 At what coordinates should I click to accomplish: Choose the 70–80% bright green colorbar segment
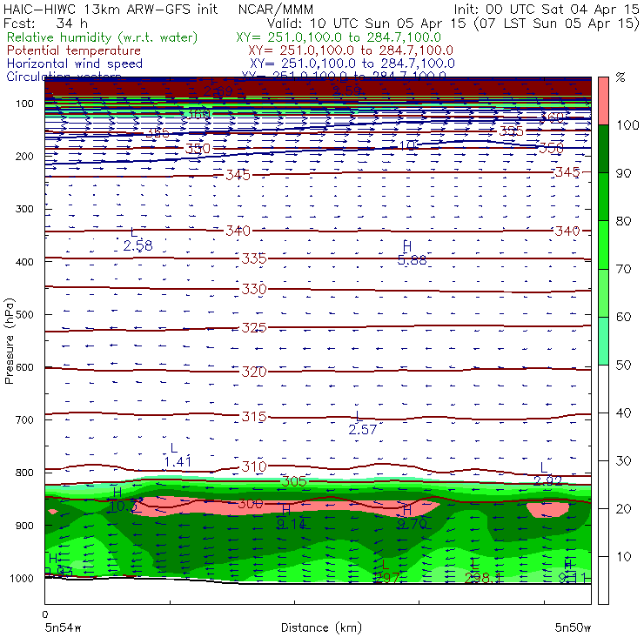point(603,245)
